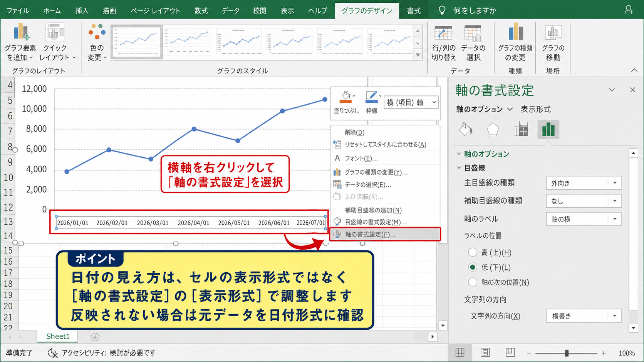The width and height of the screenshot is (644, 362).
Task: Choose 目盛線の書式設定(M) menu entry
Action: pos(385,222)
